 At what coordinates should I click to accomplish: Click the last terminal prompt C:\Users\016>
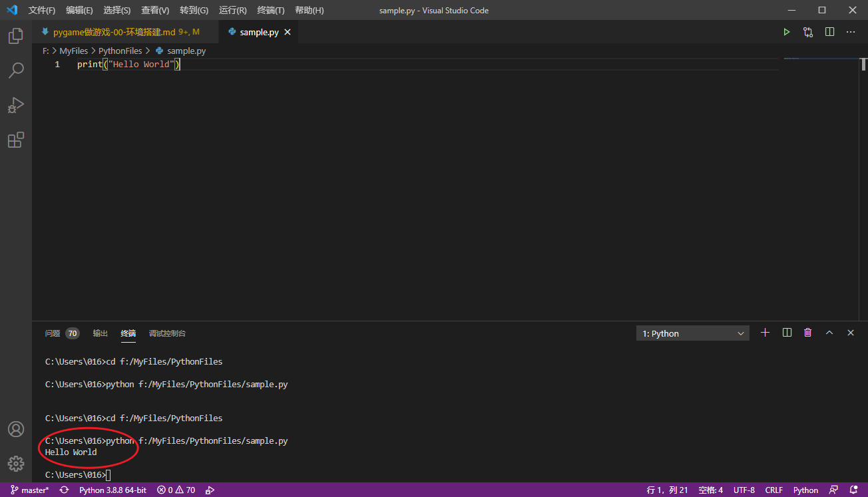[75, 475]
